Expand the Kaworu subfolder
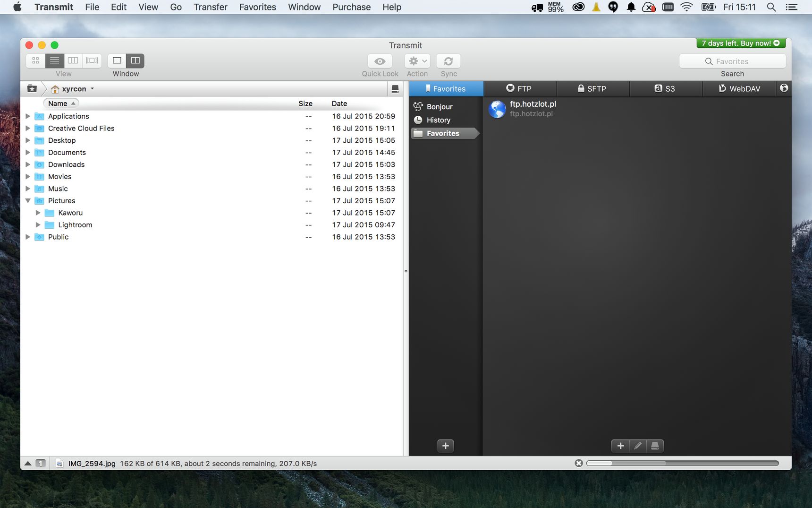The image size is (812, 508). [x=38, y=213]
